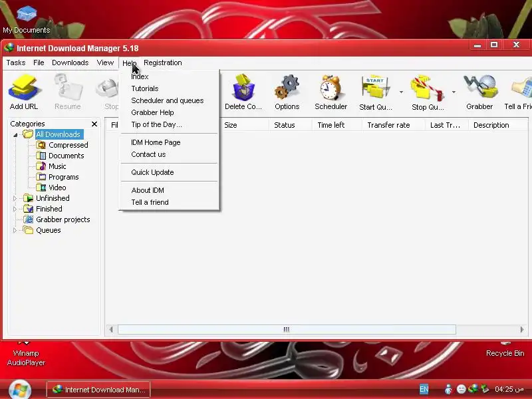Choose IDM Home Page menu entry
The width and height of the screenshot is (532, 399).
[x=170, y=142]
